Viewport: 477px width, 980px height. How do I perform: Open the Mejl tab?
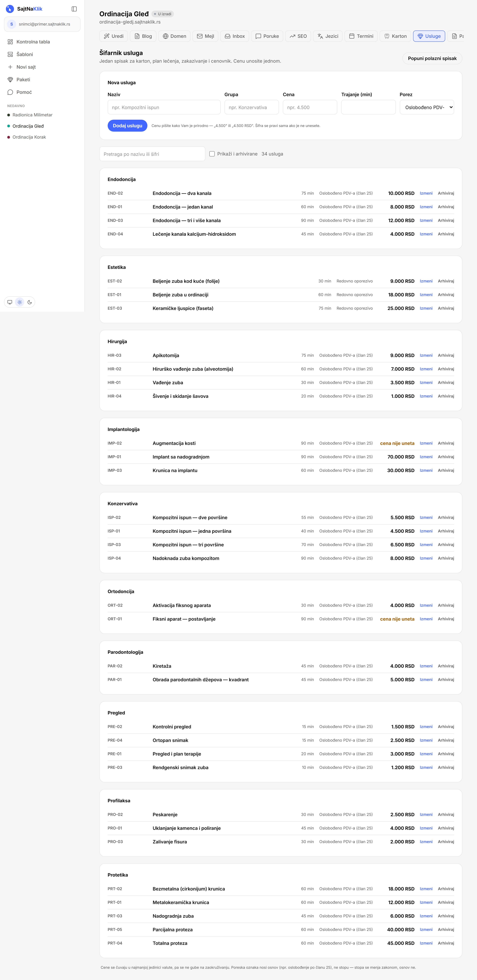coord(206,36)
